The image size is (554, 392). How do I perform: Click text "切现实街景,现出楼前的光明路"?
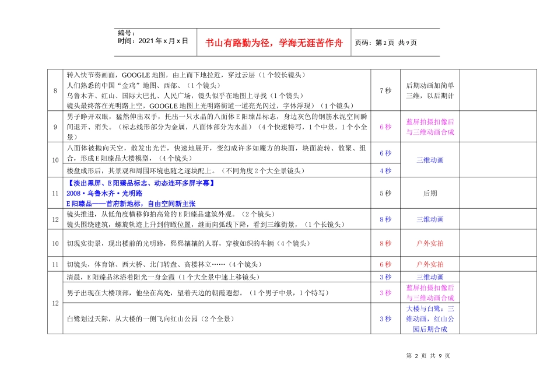point(188,243)
